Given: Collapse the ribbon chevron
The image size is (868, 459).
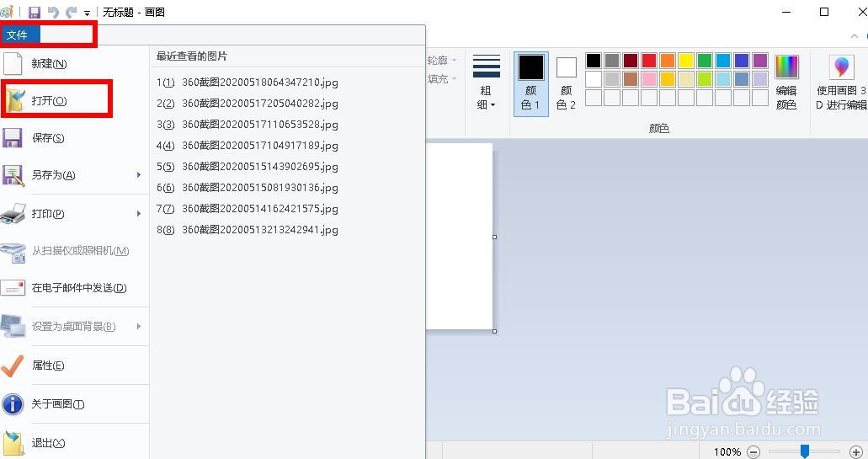Looking at the screenshot, I should (x=855, y=35).
